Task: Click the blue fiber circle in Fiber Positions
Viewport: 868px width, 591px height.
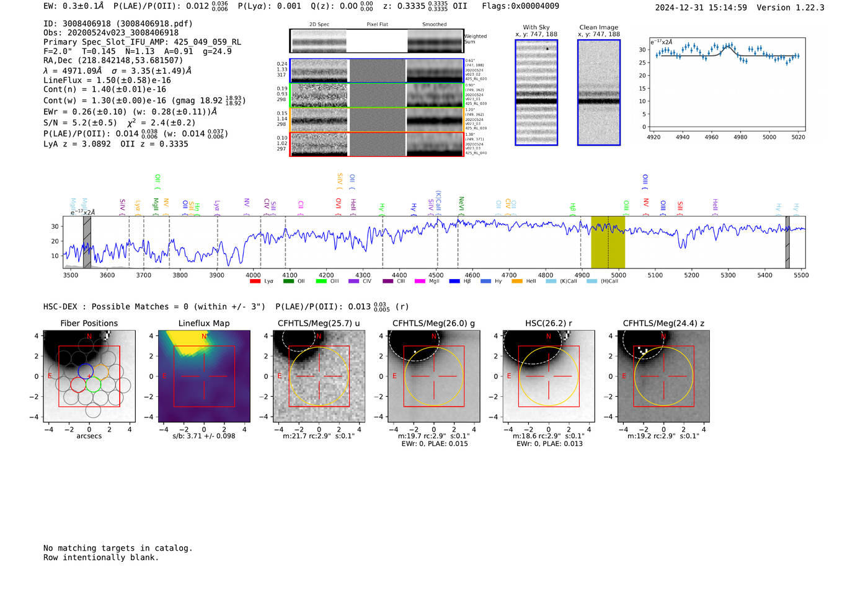Action: [86, 371]
